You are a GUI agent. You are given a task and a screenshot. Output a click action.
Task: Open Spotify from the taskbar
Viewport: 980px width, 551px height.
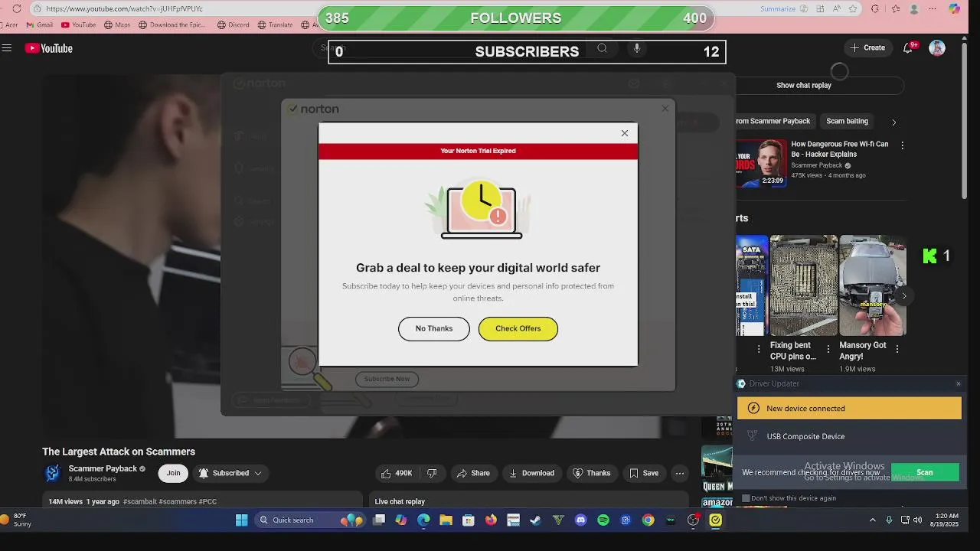coord(603,520)
